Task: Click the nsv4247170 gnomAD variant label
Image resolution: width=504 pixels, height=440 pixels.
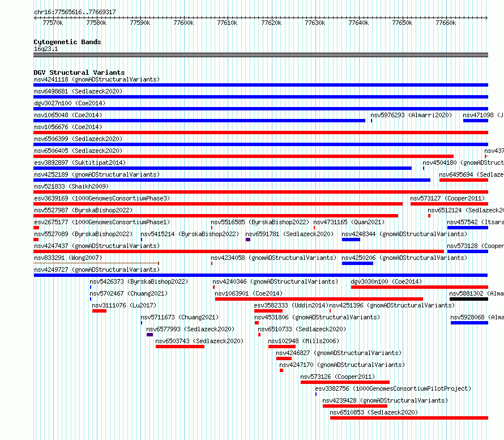Action: [x=342, y=365]
